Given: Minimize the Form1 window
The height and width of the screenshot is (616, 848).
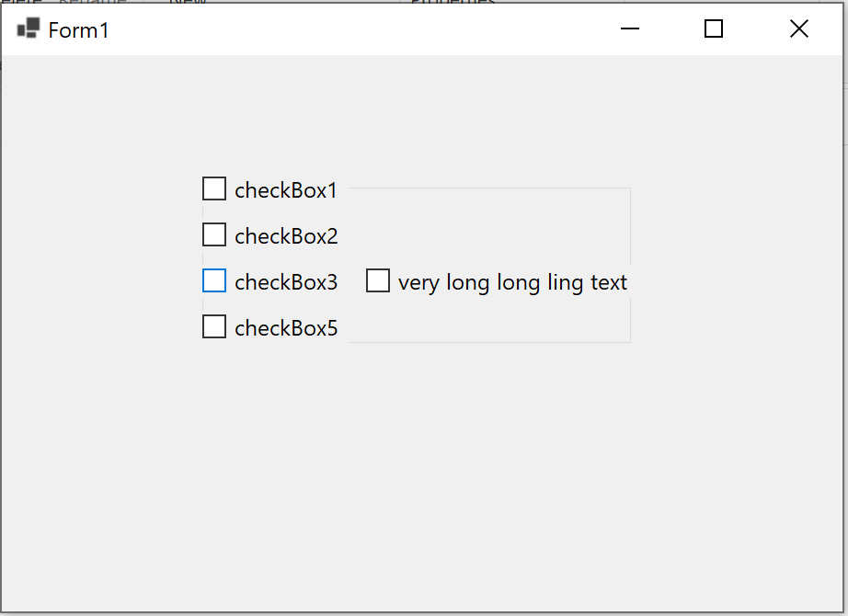Looking at the screenshot, I should [629, 29].
